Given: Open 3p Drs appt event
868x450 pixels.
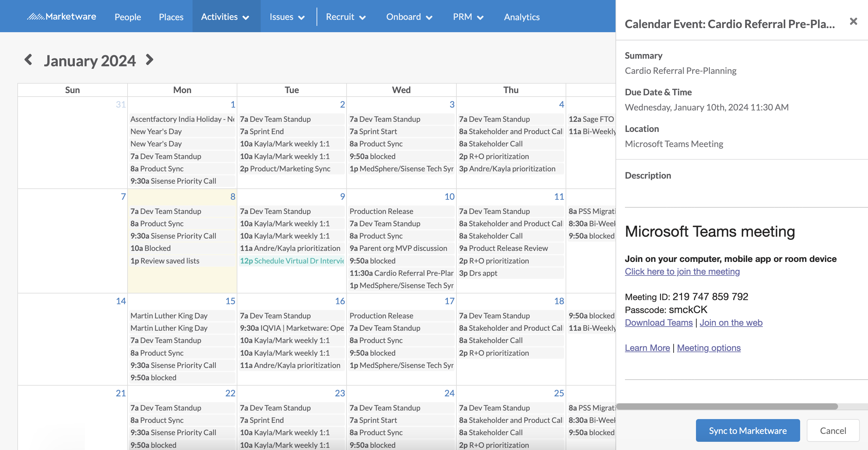Looking at the screenshot, I should pyautogui.click(x=510, y=273).
